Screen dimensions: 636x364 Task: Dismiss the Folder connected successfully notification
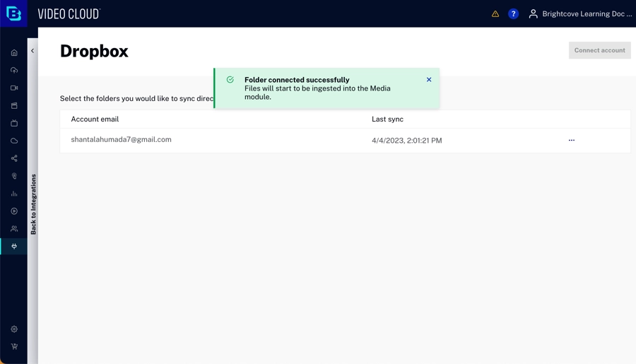pos(429,80)
